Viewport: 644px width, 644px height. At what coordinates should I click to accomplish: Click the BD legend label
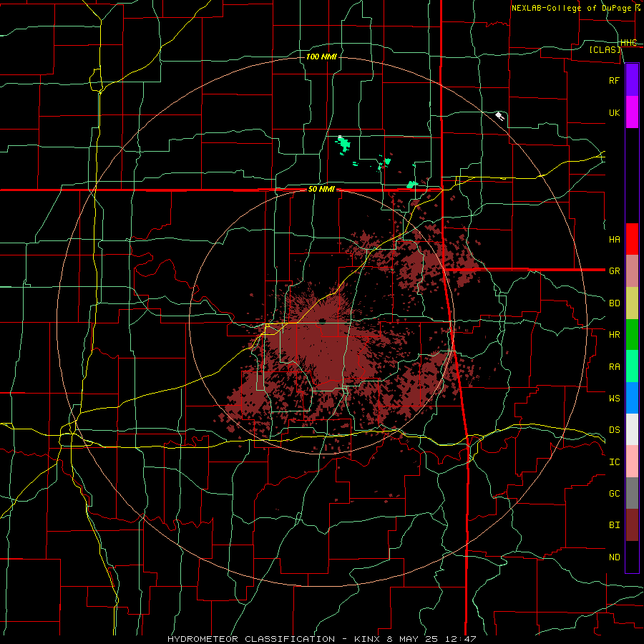click(x=615, y=303)
